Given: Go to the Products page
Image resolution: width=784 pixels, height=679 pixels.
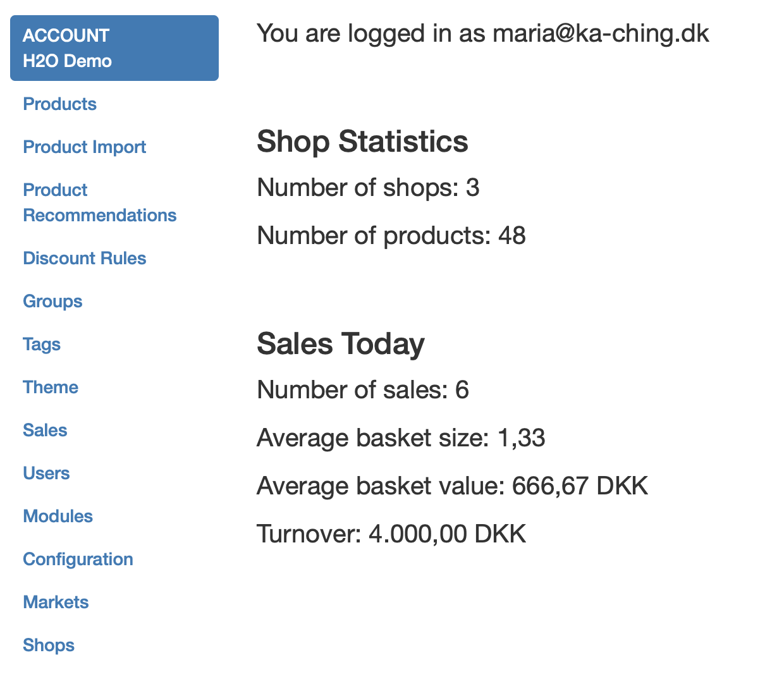Looking at the screenshot, I should point(59,104).
